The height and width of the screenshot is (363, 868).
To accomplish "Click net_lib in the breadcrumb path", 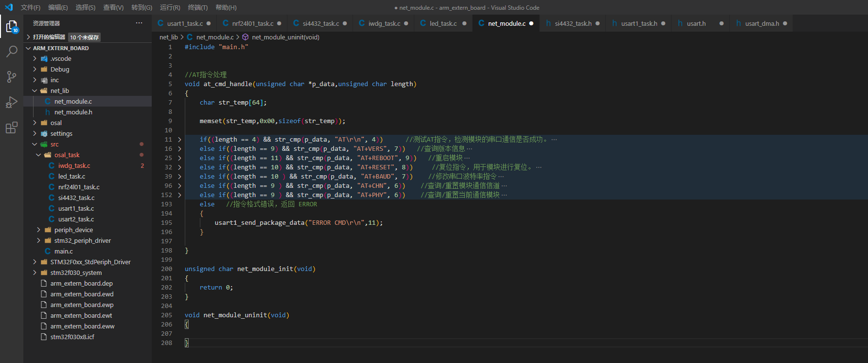I will tap(168, 37).
